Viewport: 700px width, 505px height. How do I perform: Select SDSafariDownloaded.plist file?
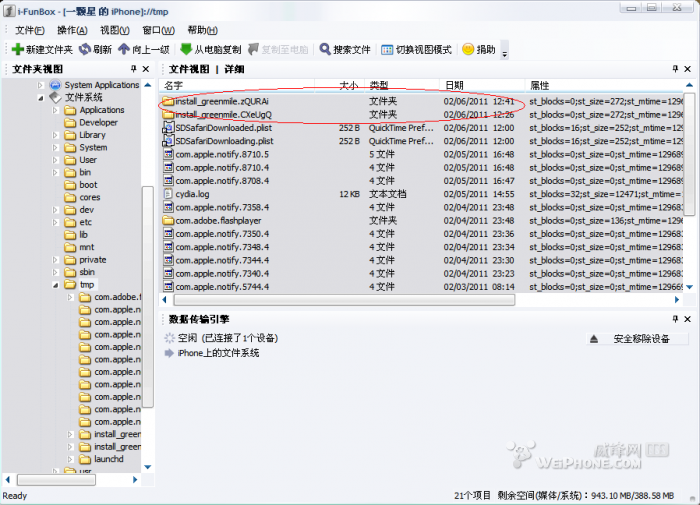(420, 128)
